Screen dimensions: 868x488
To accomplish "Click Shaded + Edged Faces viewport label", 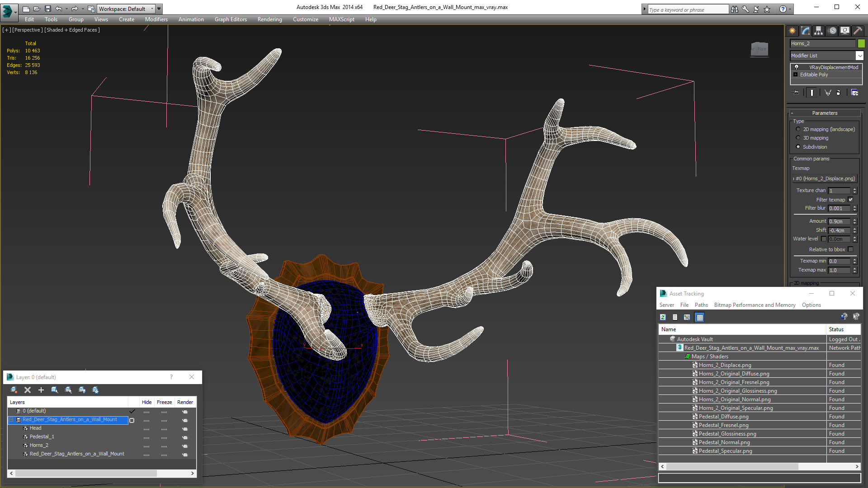I will (x=72, y=30).
